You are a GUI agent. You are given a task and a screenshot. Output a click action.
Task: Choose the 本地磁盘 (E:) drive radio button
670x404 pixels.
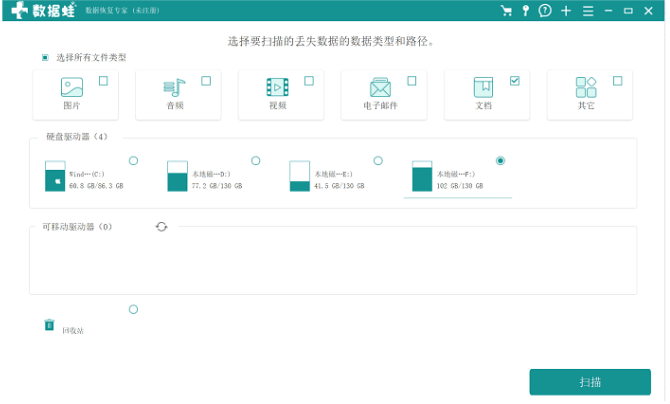[x=378, y=160]
